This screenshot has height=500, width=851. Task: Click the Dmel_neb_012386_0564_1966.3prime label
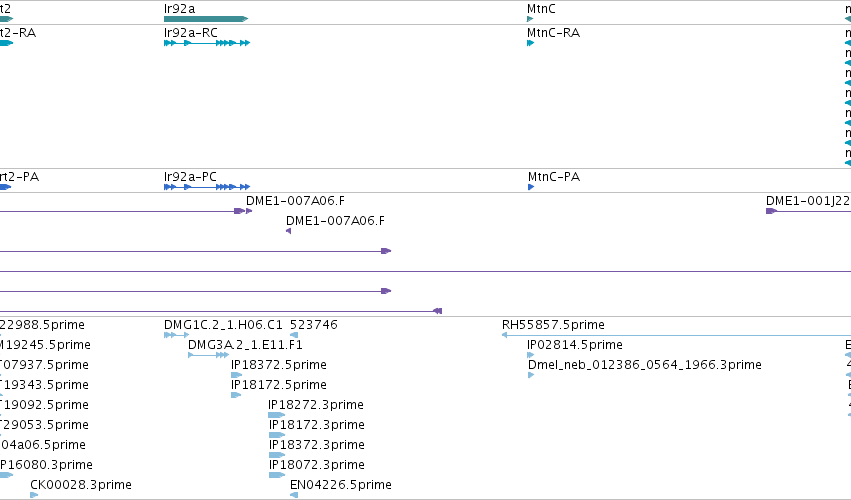tap(645, 365)
